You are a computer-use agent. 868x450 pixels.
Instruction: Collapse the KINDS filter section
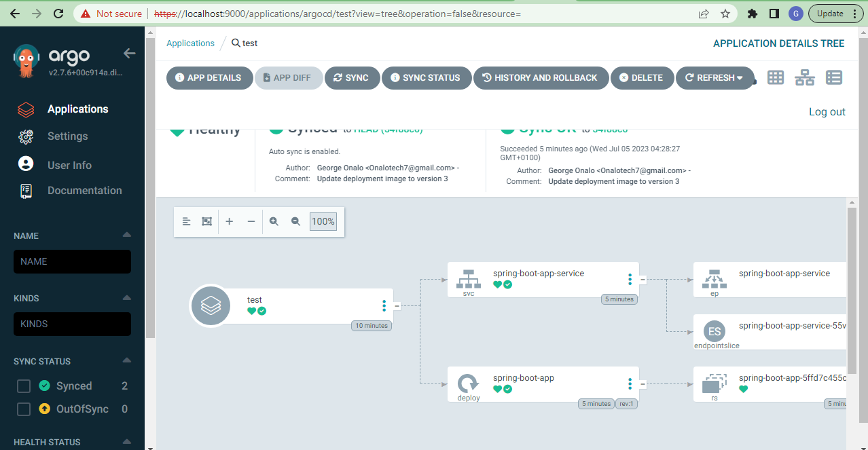coord(126,297)
